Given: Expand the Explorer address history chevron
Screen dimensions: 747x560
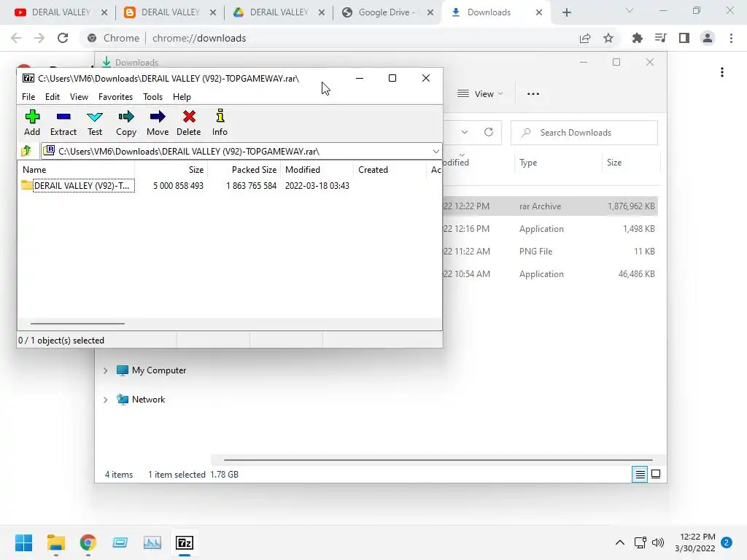Looking at the screenshot, I should (x=465, y=133).
